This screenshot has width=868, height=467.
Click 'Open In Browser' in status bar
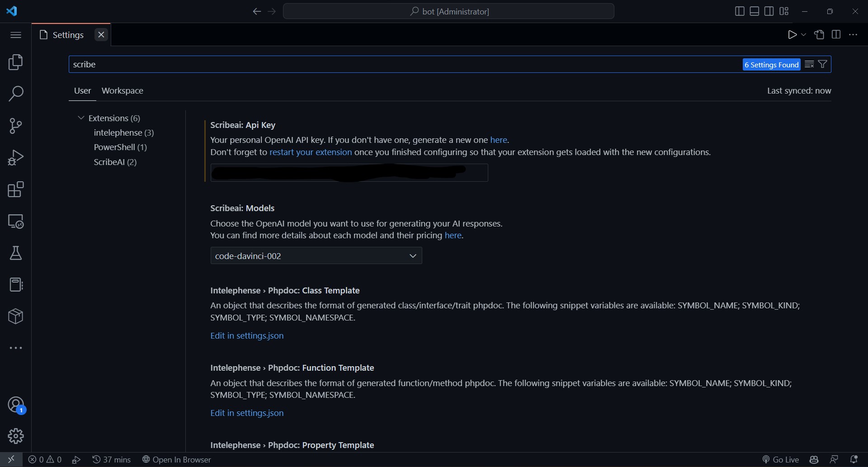pyautogui.click(x=176, y=459)
